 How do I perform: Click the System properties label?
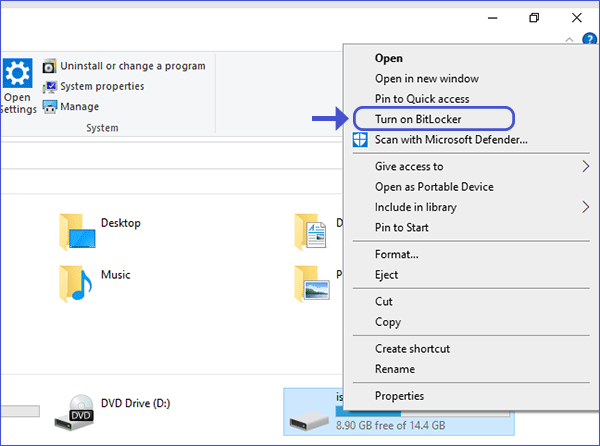(102, 86)
